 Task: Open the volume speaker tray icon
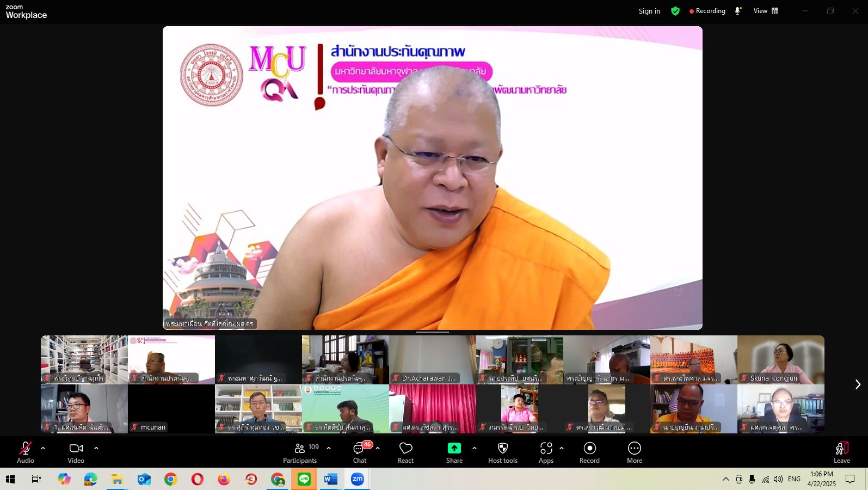[x=778, y=479]
